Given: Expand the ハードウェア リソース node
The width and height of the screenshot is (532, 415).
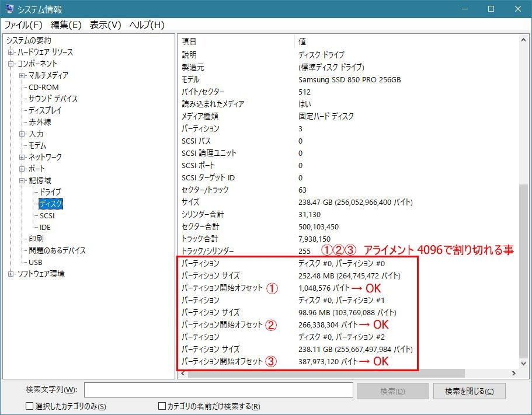Looking at the screenshot, I should (x=11, y=52).
